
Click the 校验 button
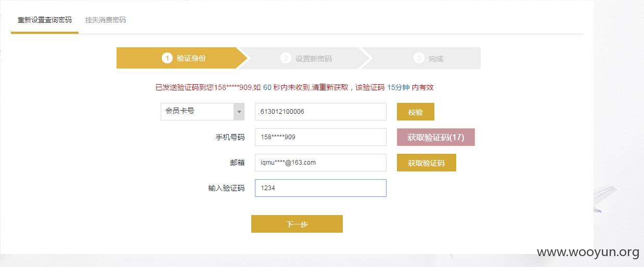pos(415,112)
